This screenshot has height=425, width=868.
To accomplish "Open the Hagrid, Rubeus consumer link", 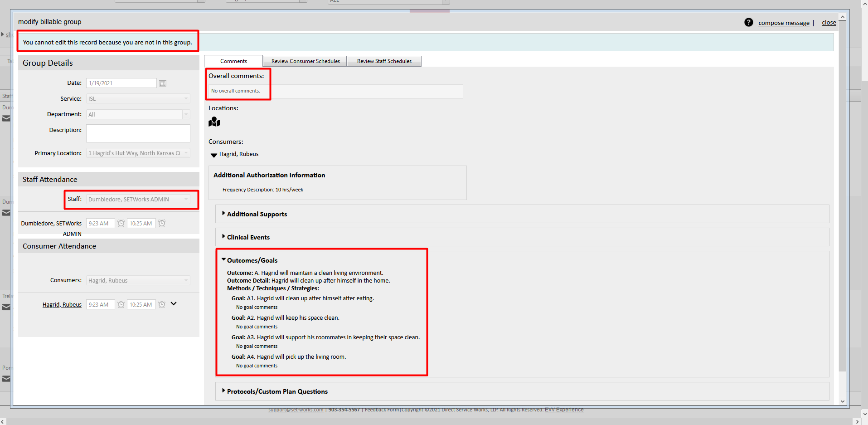I will click(x=62, y=305).
